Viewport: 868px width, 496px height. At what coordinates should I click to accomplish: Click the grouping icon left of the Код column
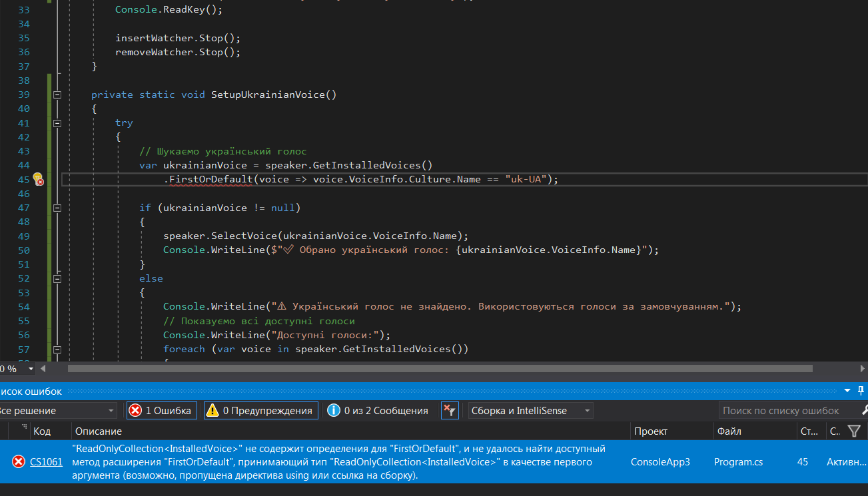pyautogui.click(x=24, y=427)
